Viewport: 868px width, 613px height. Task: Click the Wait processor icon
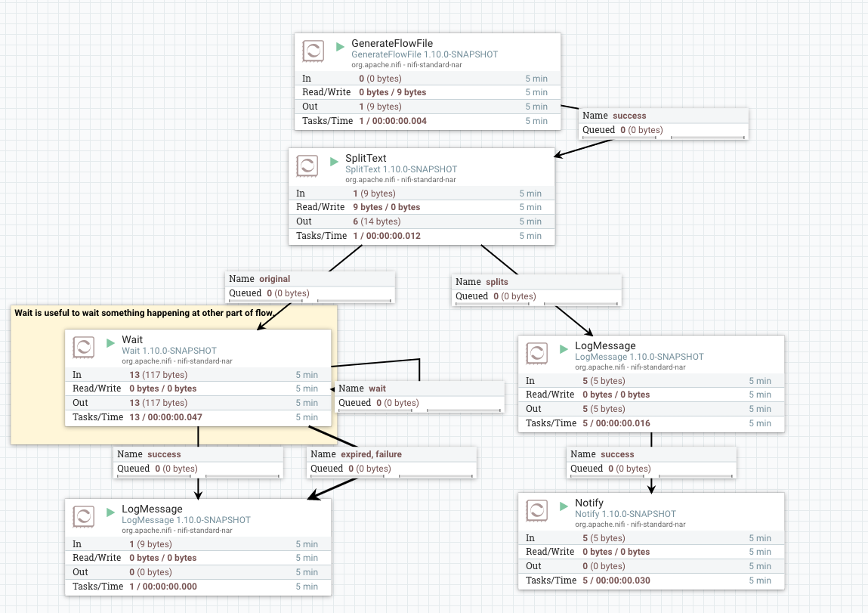tap(85, 347)
